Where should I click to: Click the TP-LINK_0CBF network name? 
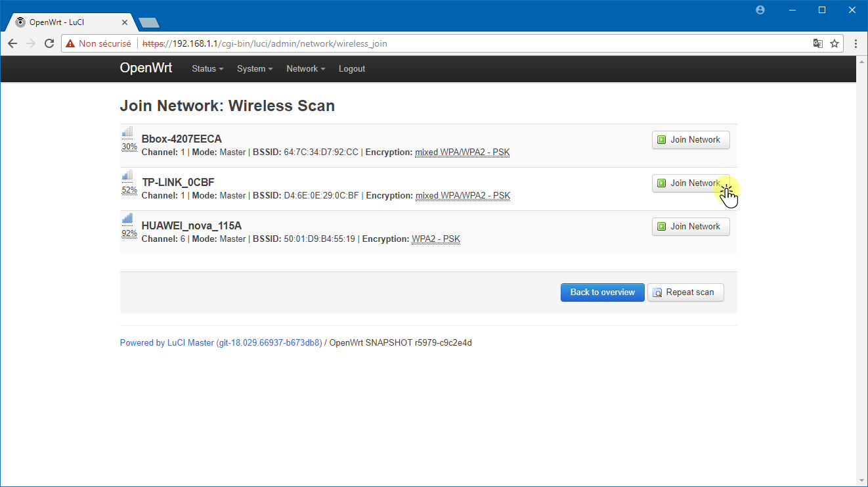[x=179, y=183]
